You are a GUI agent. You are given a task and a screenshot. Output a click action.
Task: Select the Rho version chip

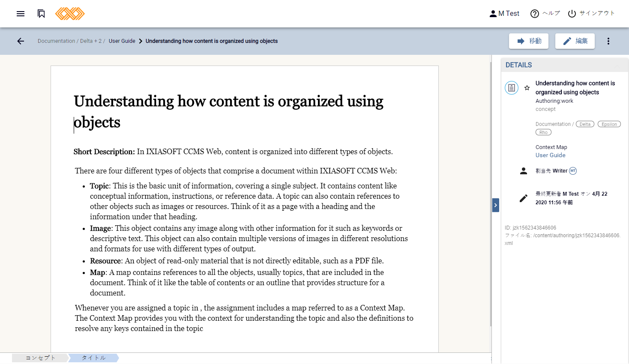tap(543, 132)
